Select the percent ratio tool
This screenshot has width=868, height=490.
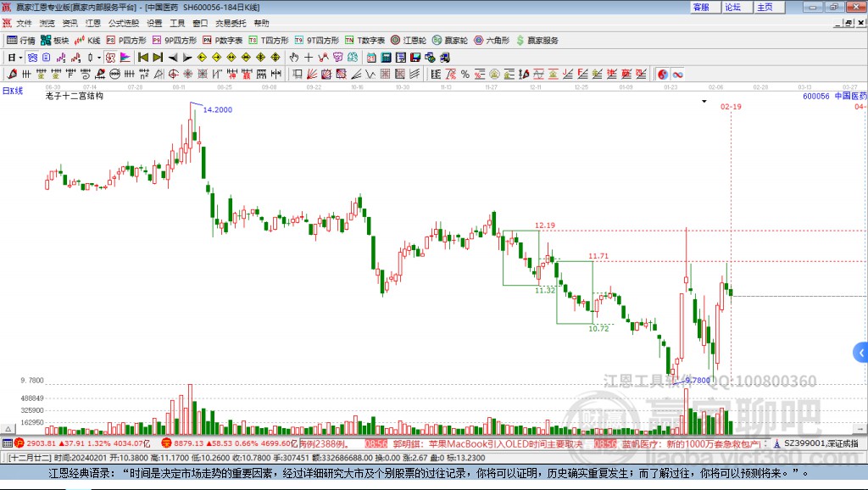tap(465, 74)
